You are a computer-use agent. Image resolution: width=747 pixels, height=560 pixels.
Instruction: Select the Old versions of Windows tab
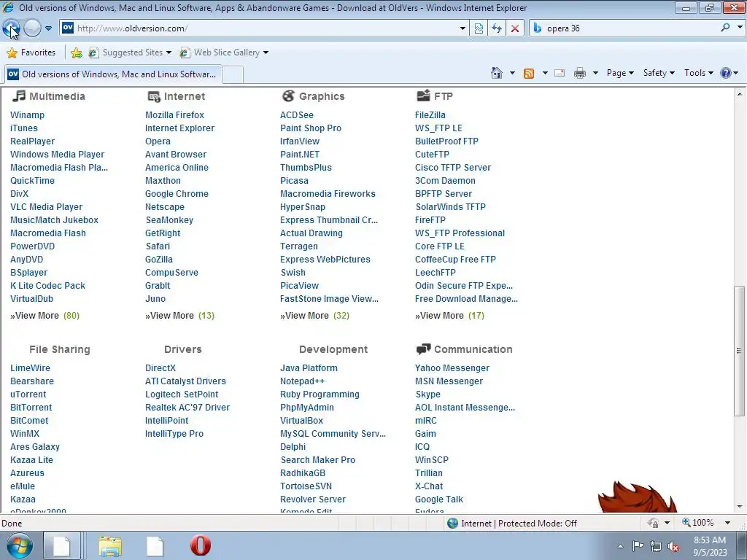(x=113, y=74)
